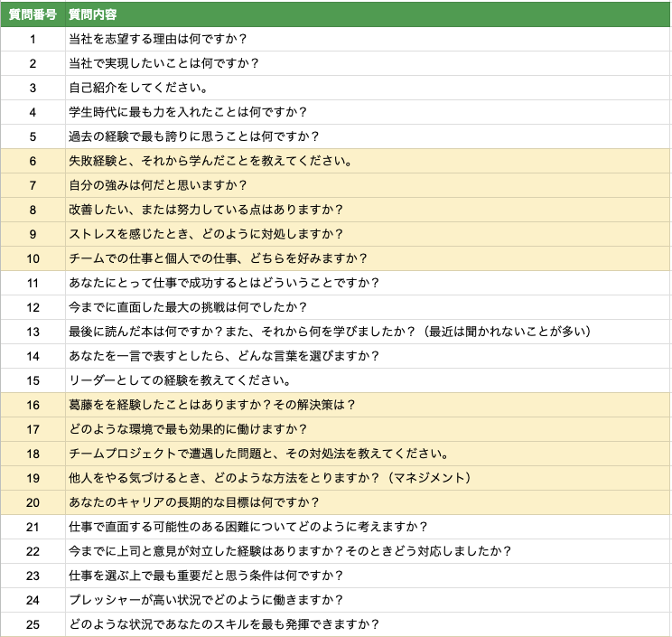The width and height of the screenshot is (672, 637).
Task: Select cell チームでの仕事と個人での仕事、どちらを好みますか？
Action: pyautogui.click(x=369, y=258)
